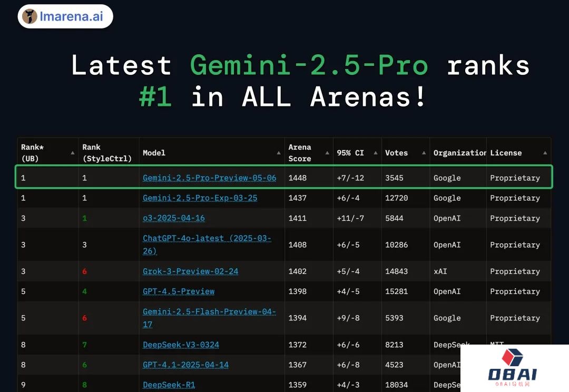Click the lmarena.ai logo badge
Viewport: 569px width, 392px height.
click(65, 16)
